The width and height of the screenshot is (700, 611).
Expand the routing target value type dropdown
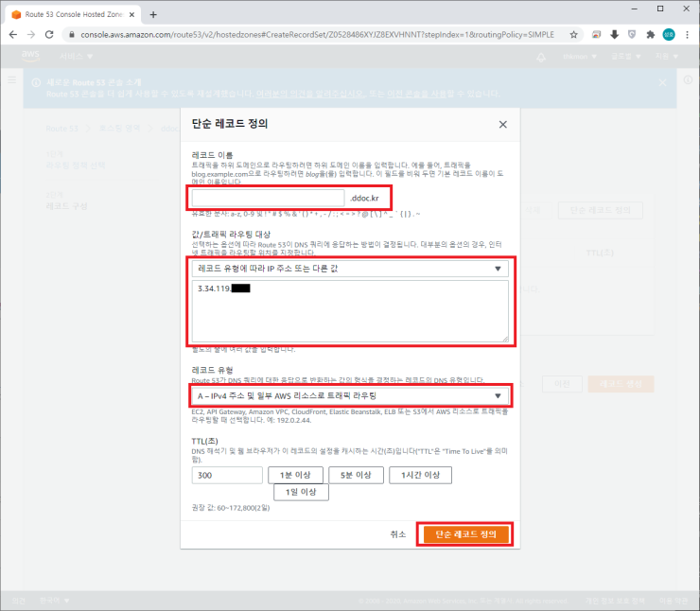point(349,268)
